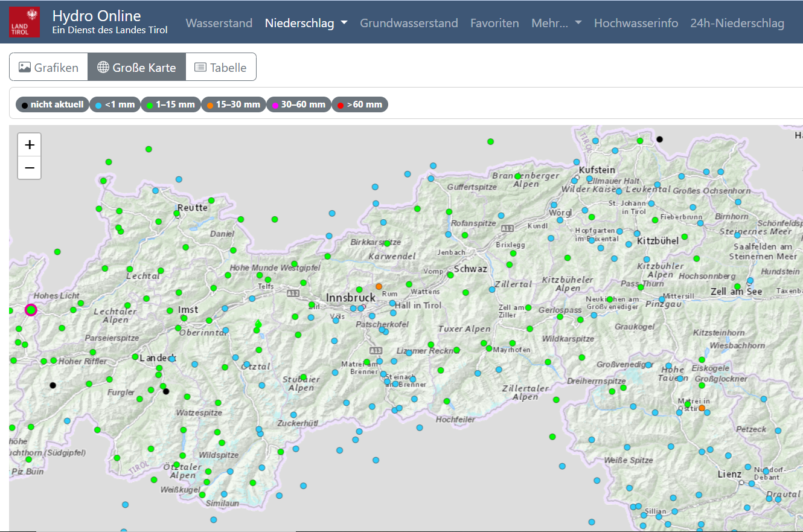The width and height of the screenshot is (803, 532).
Task: Click the Kitzbühel town label
Action: (657, 240)
